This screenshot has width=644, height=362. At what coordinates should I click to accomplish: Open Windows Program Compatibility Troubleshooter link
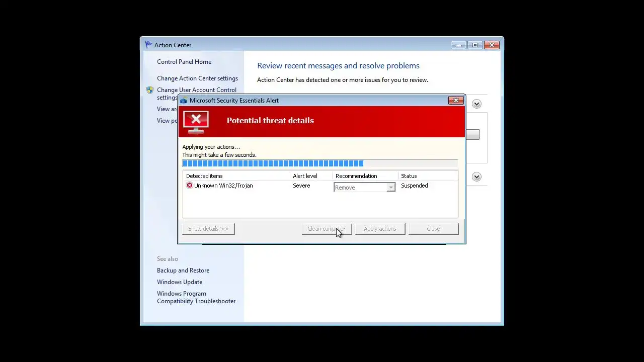196,297
